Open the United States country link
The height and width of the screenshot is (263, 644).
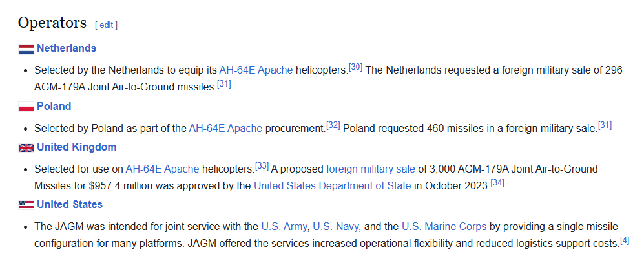coord(69,204)
